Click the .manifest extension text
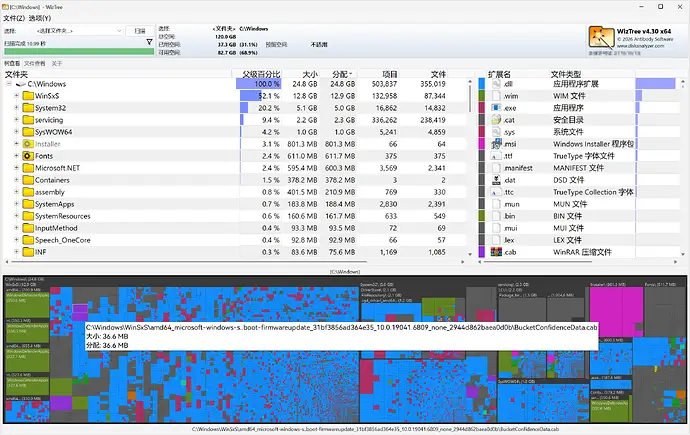 click(x=518, y=168)
